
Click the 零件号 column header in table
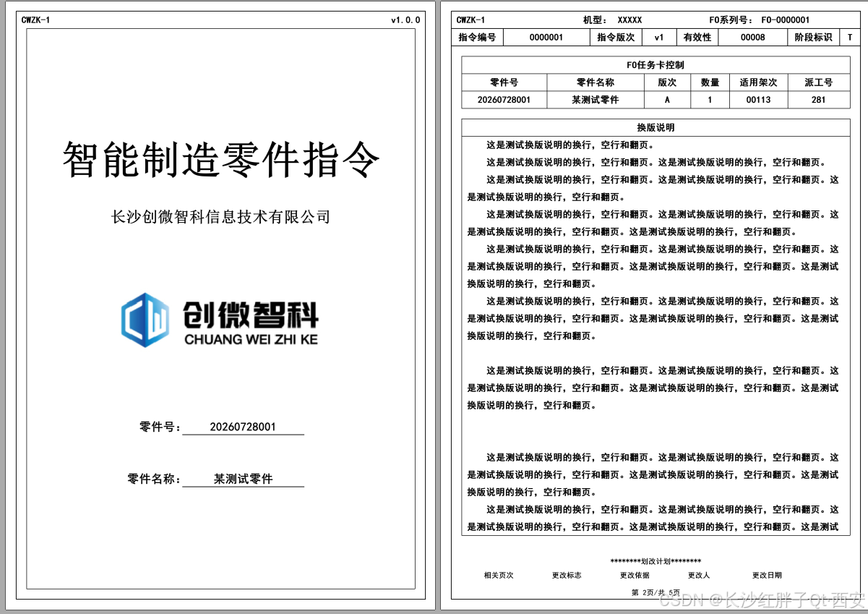pos(504,82)
